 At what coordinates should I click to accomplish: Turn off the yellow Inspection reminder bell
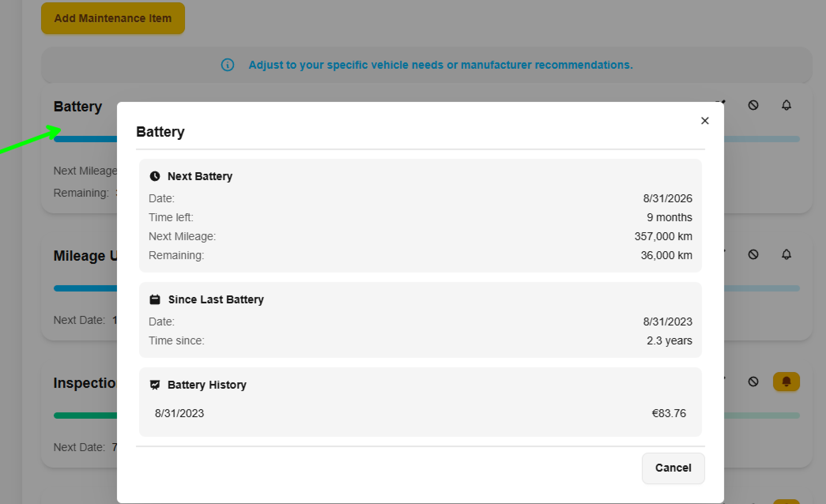(x=786, y=382)
